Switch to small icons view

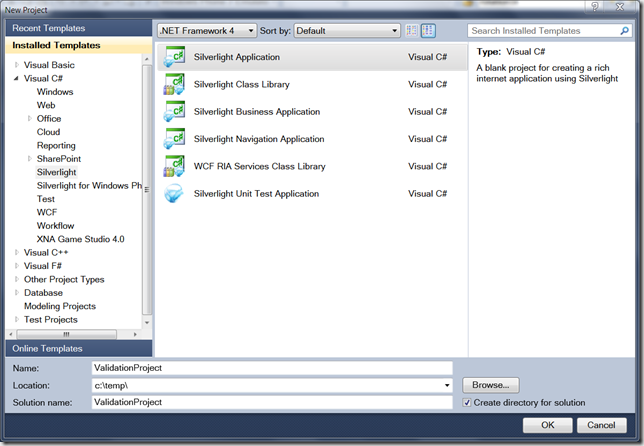[x=412, y=31]
